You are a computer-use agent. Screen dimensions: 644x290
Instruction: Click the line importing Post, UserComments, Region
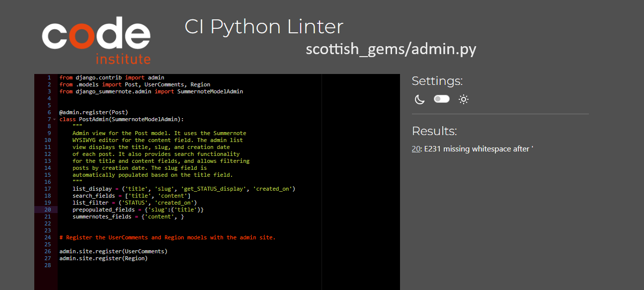pyautogui.click(x=135, y=84)
